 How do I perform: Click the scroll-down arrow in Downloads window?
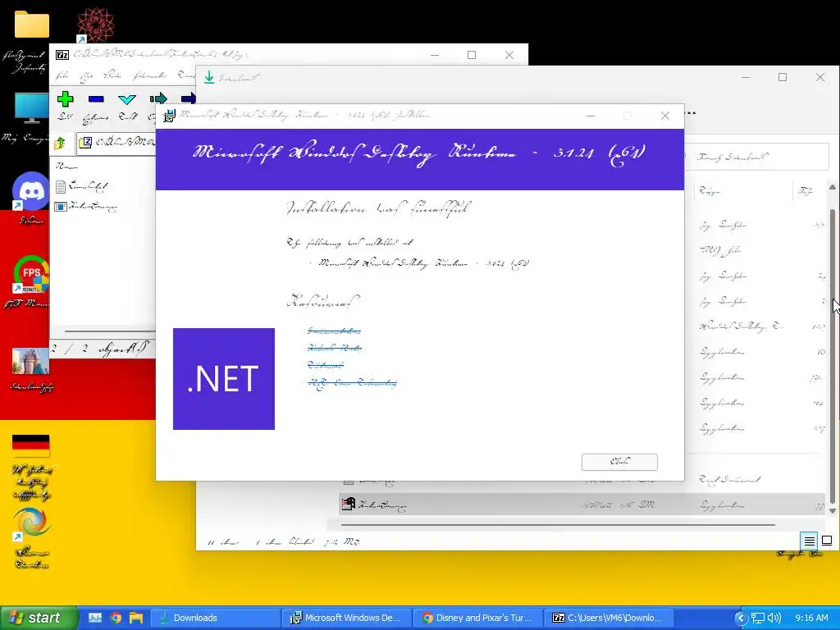[x=833, y=510]
